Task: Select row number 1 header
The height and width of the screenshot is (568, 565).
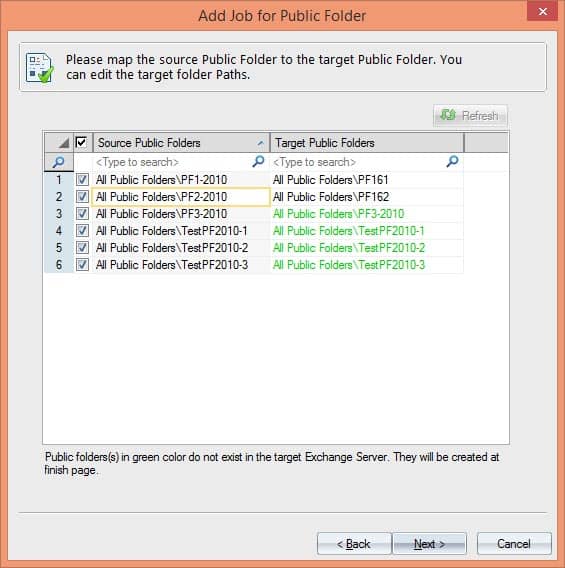Action: point(59,180)
